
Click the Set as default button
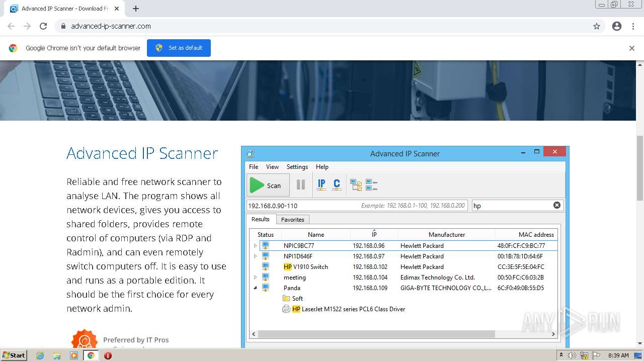tap(179, 48)
